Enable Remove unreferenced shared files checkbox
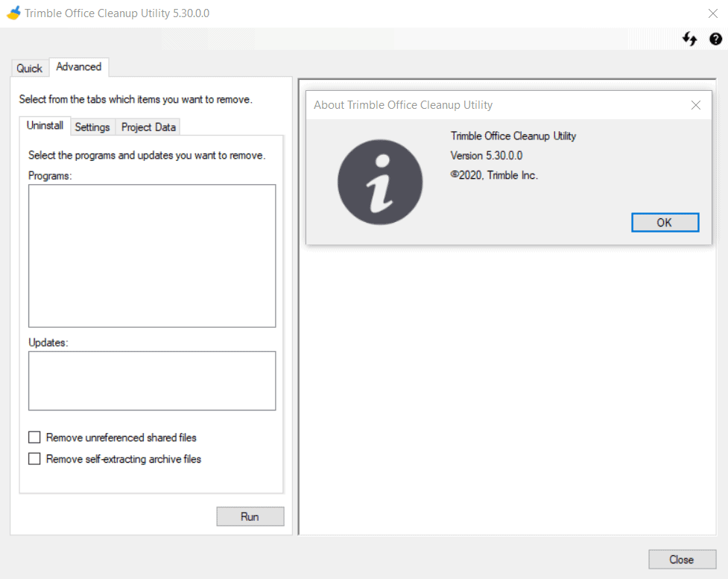This screenshot has width=728, height=579. [34, 437]
